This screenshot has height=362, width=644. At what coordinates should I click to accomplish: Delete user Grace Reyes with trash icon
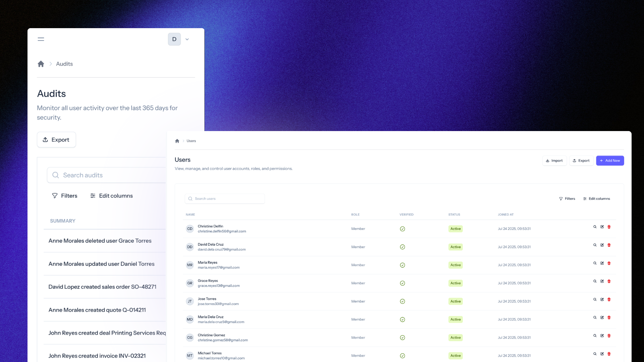tap(609, 281)
